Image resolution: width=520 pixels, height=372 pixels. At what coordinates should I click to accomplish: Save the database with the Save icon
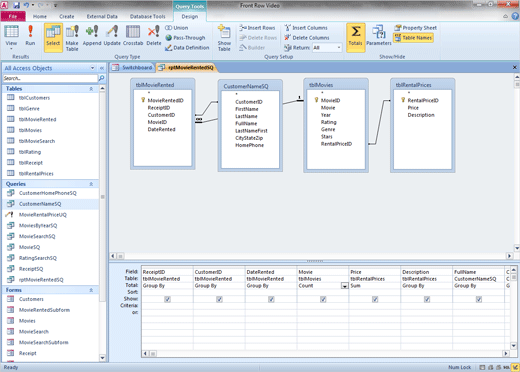point(16,5)
